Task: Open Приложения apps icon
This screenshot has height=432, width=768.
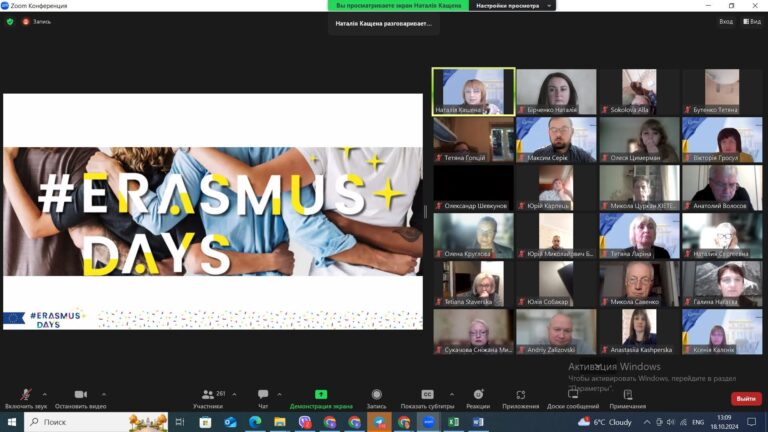Action: [520, 395]
